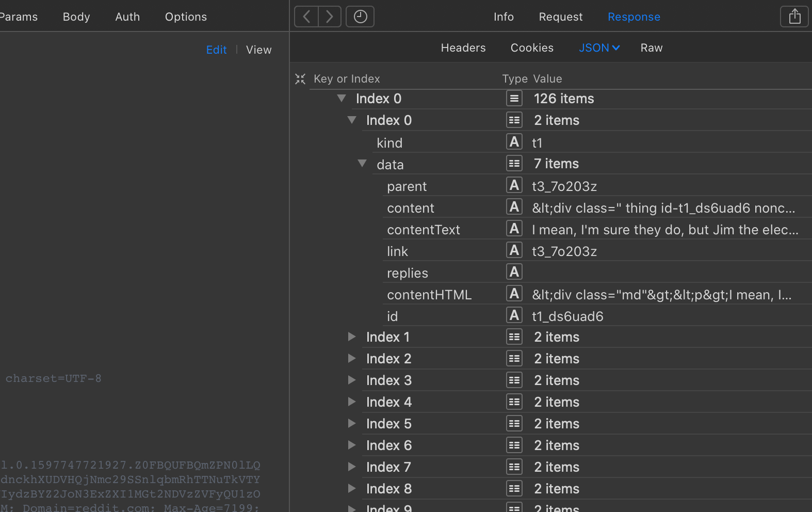
Task: Open the JSON format dropdown
Action: click(599, 48)
